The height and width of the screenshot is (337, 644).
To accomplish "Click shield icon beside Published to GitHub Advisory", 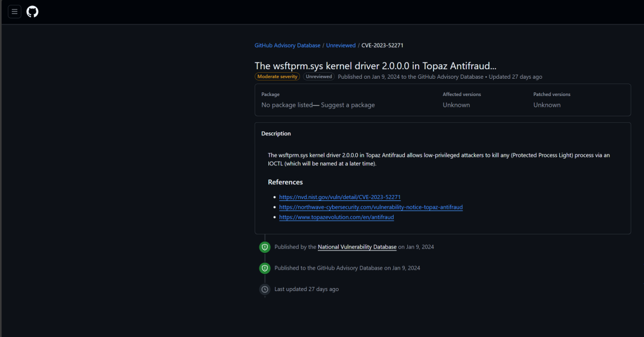I will coord(265,268).
